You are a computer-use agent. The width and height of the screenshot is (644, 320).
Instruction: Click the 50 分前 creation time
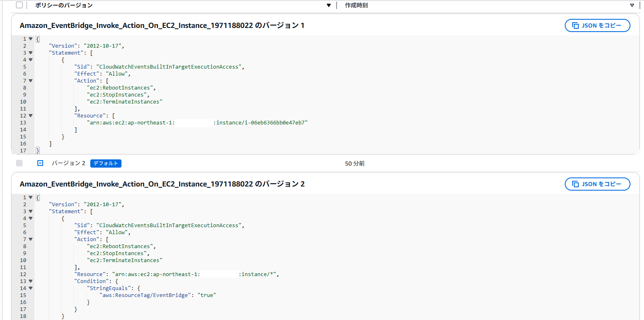point(355,163)
